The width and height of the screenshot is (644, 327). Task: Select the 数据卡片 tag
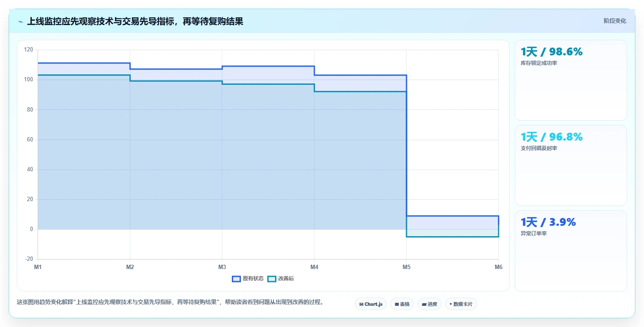point(461,304)
